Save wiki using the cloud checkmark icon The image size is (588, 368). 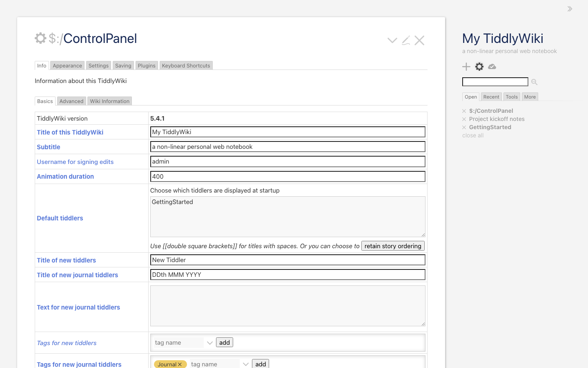tap(492, 67)
